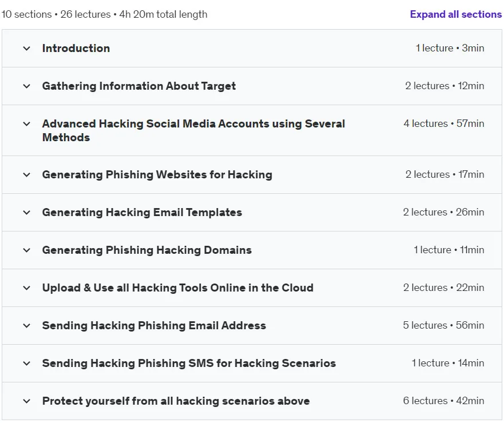504x423 pixels.
Task: Expand Sending Hacking Phishing Email Address chevron
Action: (x=27, y=326)
